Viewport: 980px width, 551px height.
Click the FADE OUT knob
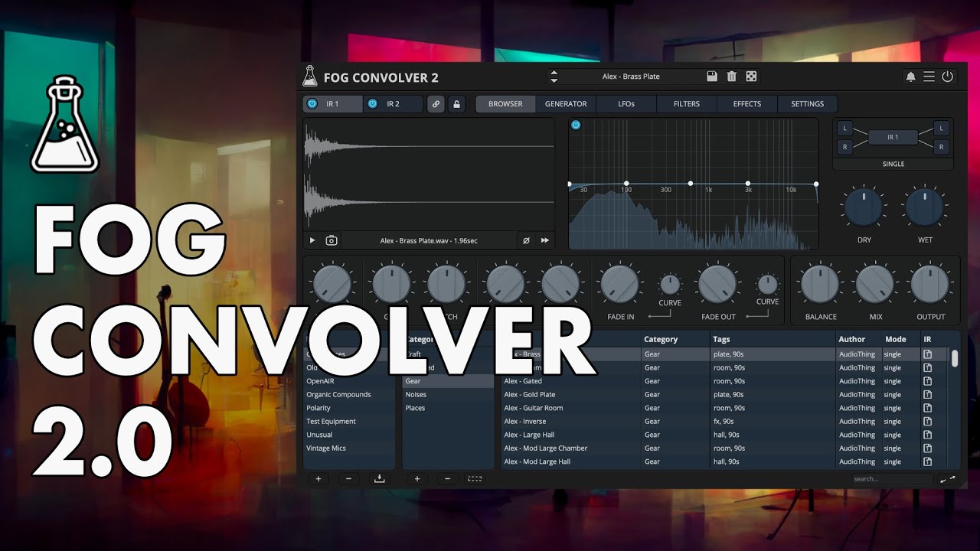pos(718,285)
